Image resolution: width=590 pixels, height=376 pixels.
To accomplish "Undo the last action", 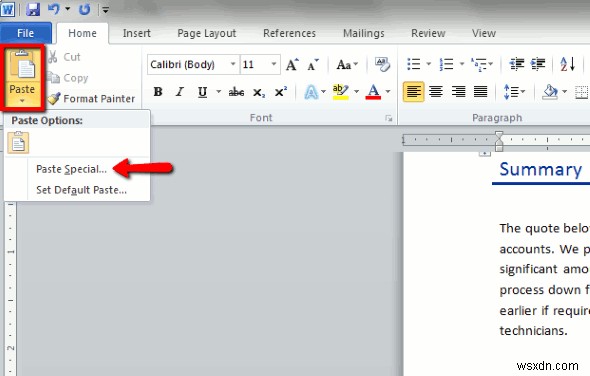I will (54, 9).
